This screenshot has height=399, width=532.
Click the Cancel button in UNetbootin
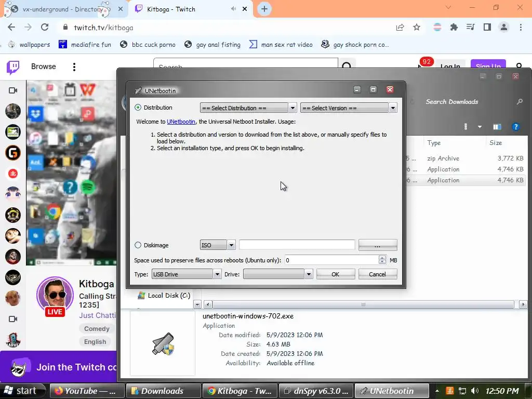tap(378, 274)
